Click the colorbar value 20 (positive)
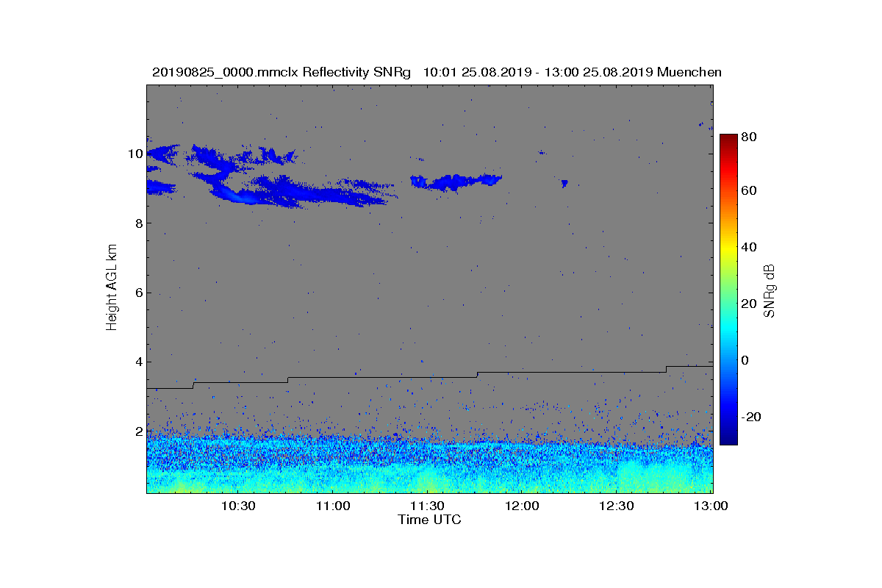 pos(750,304)
